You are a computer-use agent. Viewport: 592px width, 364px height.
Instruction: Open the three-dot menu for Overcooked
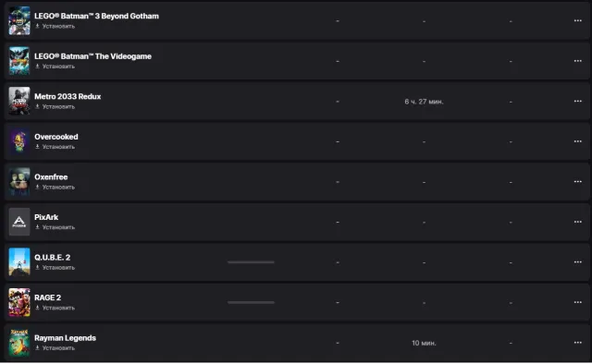[x=577, y=141]
